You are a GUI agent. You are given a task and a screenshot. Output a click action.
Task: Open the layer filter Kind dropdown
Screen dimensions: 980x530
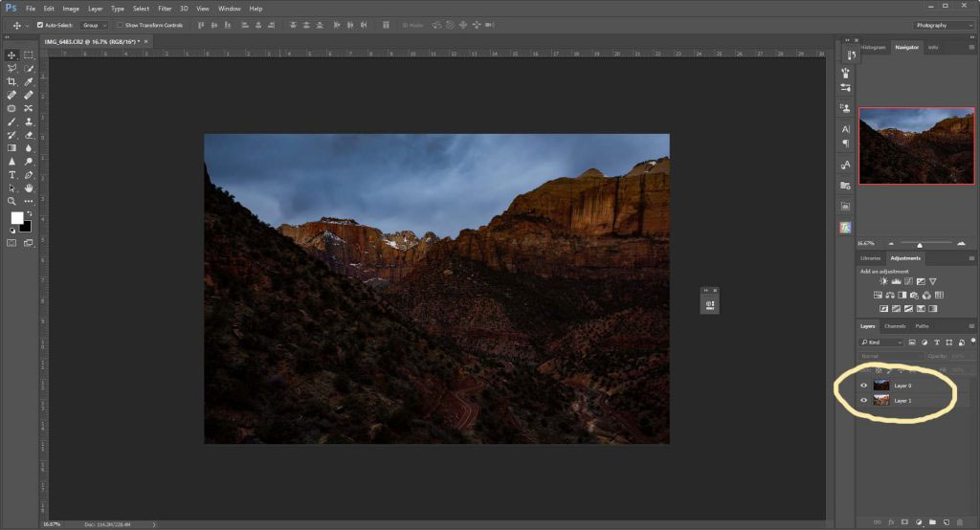[x=881, y=342]
